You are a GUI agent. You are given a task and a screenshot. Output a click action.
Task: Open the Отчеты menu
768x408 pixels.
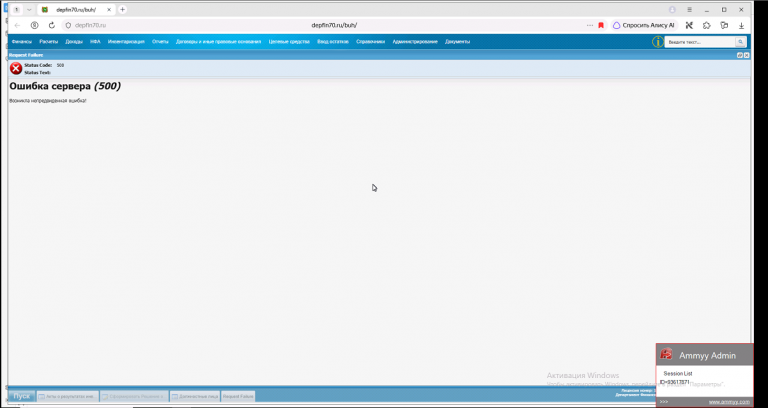coord(160,42)
